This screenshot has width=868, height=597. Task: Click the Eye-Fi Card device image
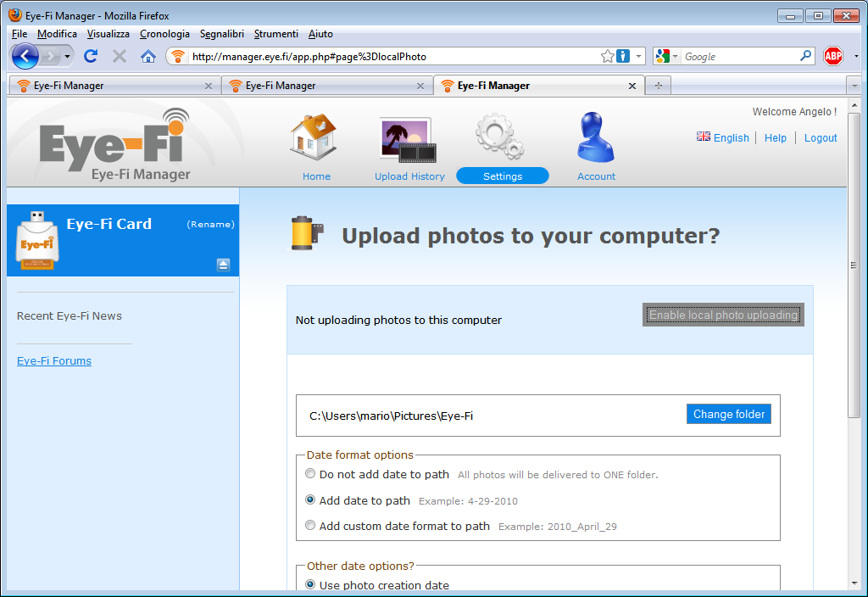[x=37, y=240]
